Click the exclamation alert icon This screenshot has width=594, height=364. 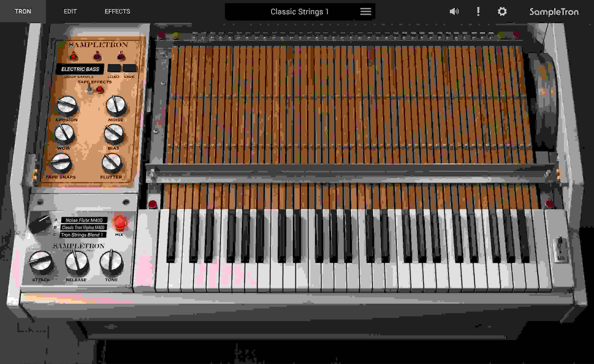pos(478,11)
